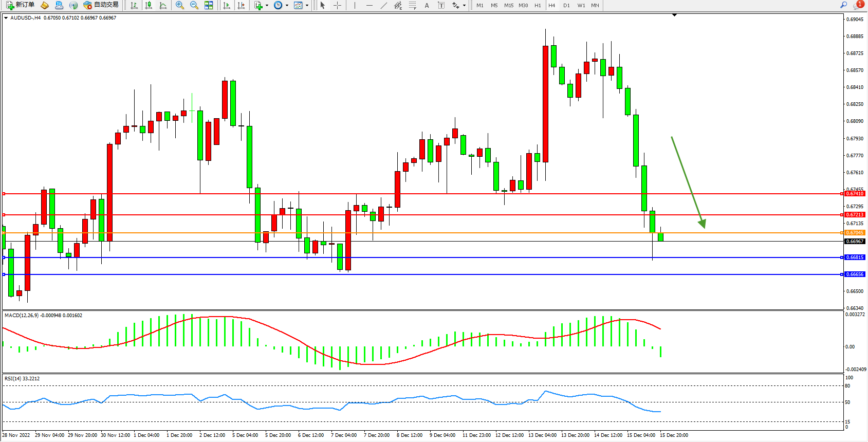The height and width of the screenshot is (442, 868).
Task: Click the New Order (新订单) button
Action: pyautogui.click(x=21, y=5)
